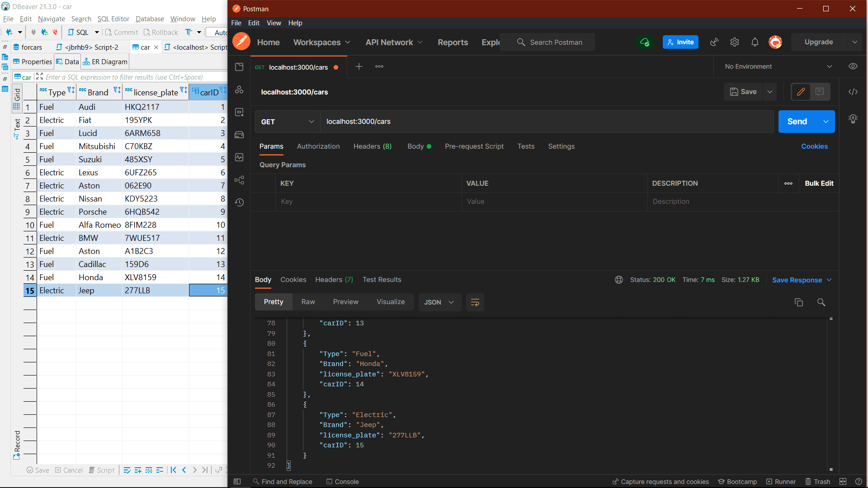Select Raw response view
The height and width of the screenshot is (488, 868).
308,302
